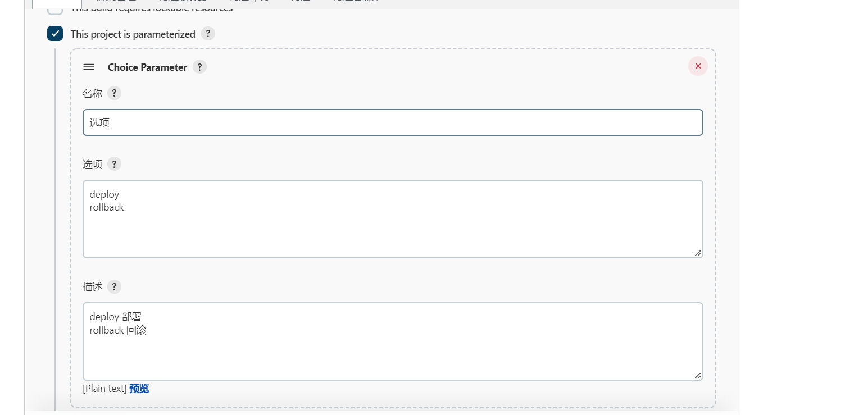This screenshot has width=868, height=415.
Task: Click the help icon next to Choice Parameter heading
Action: point(199,67)
